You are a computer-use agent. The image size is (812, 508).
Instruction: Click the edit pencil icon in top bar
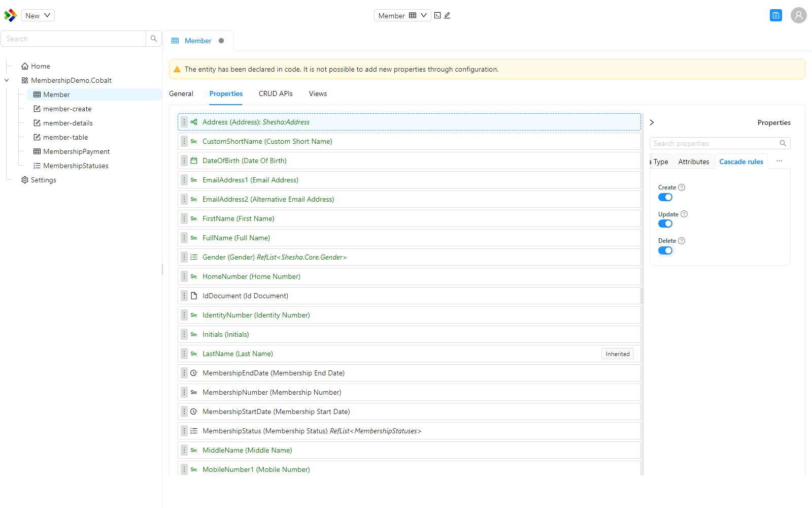pyautogui.click(x=447, y=15)
